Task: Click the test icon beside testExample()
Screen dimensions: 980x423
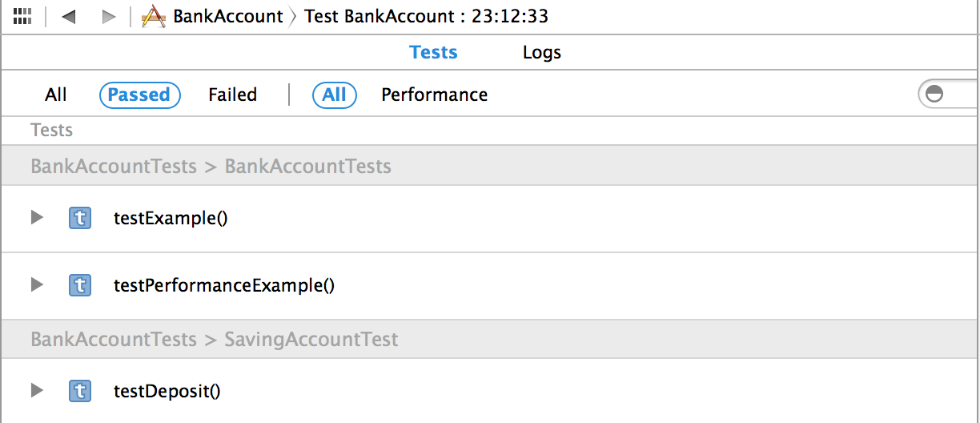Action: (x=80, y=218)
